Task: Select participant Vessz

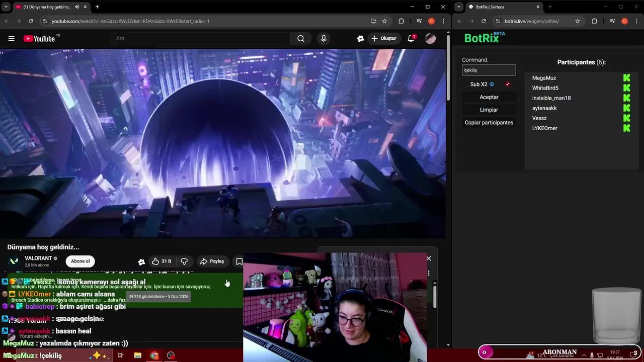Action: (x=539, y=118)
